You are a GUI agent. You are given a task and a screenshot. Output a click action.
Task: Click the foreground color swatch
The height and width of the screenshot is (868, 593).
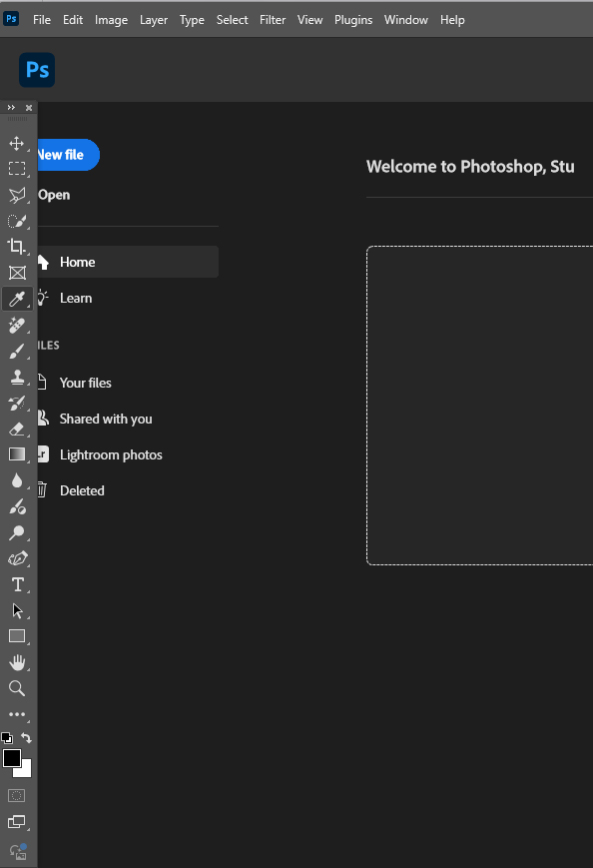(12, 759)
